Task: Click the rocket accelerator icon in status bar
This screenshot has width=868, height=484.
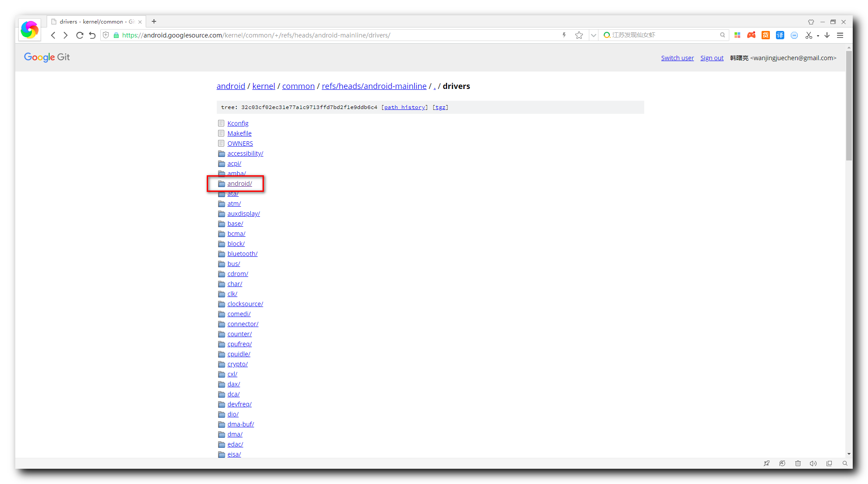Action: click(x=766, y=463)
